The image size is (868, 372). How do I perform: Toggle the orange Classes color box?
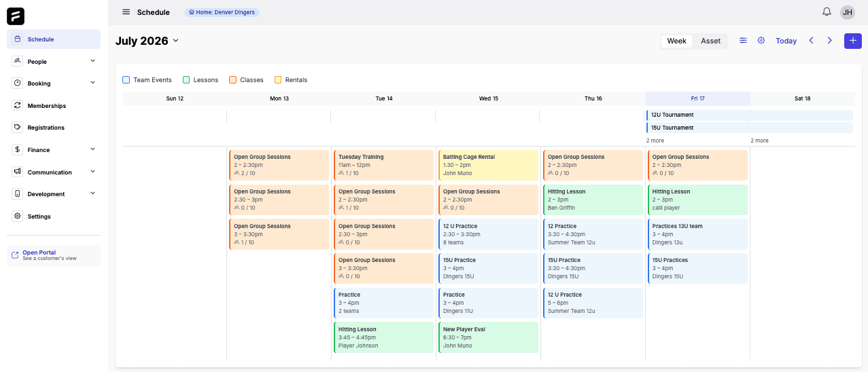tap(233, 80)
